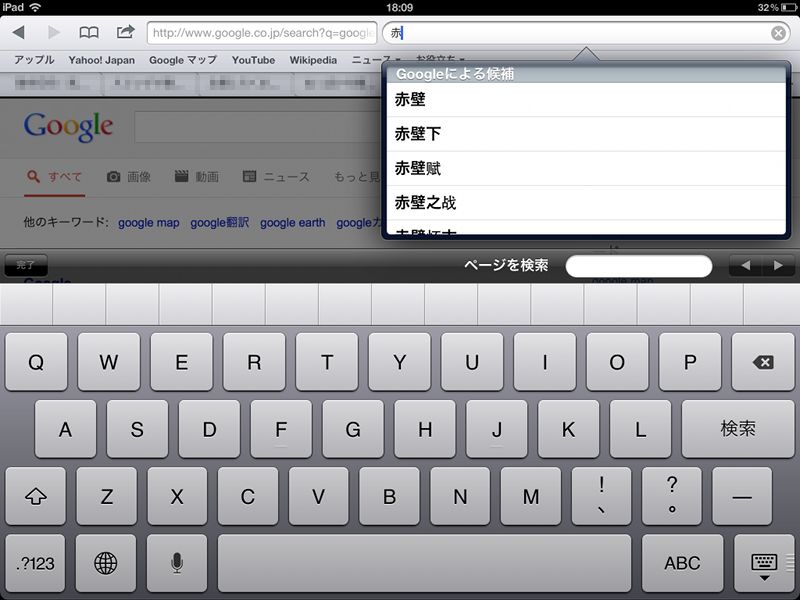Screen dimensions: 800x600
Task: Tap the Safari back arrow
Action: (19, 33)
